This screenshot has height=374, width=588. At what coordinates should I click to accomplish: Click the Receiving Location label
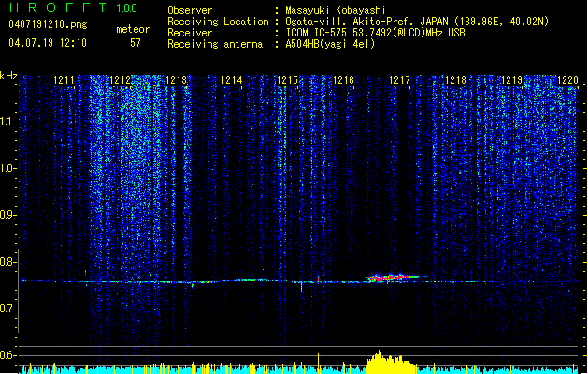click(218, 22)
